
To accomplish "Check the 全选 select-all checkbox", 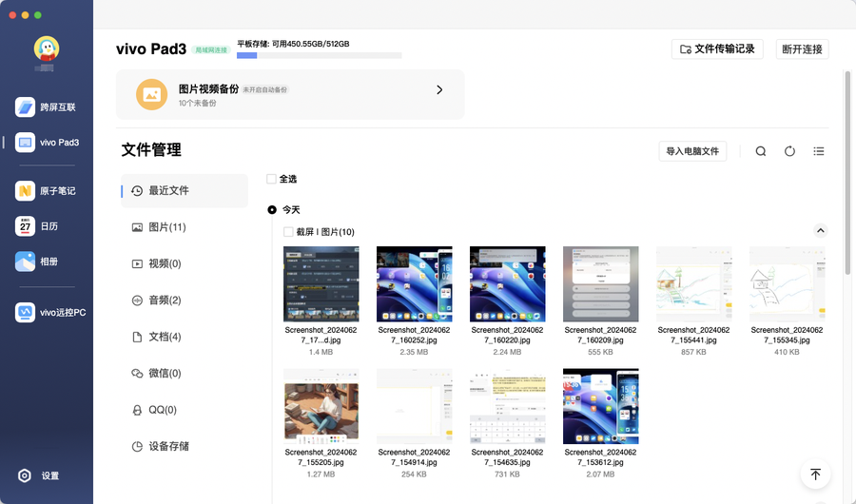I will tap(272, 179).
